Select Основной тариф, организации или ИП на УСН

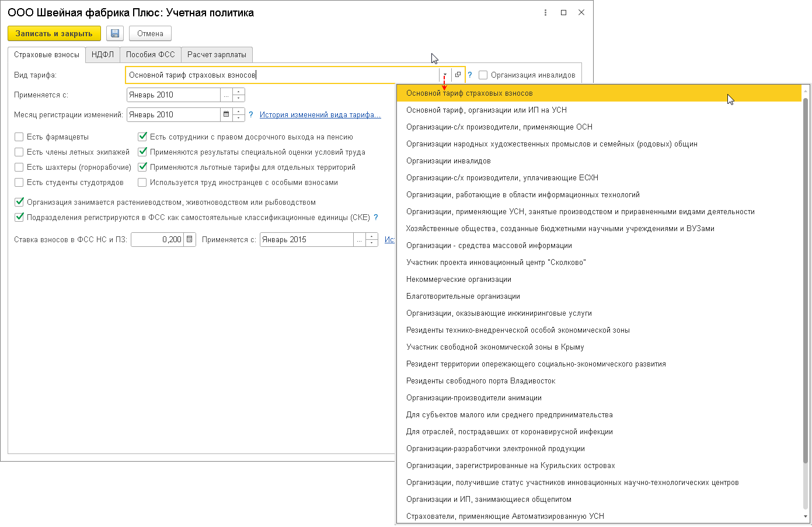599,110
